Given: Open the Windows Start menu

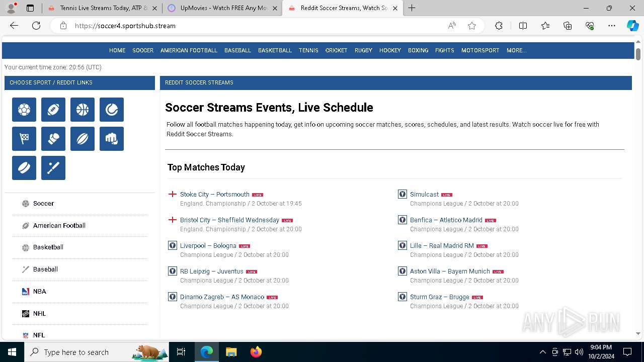Looking at the screenshot, I should click(12, 352).
